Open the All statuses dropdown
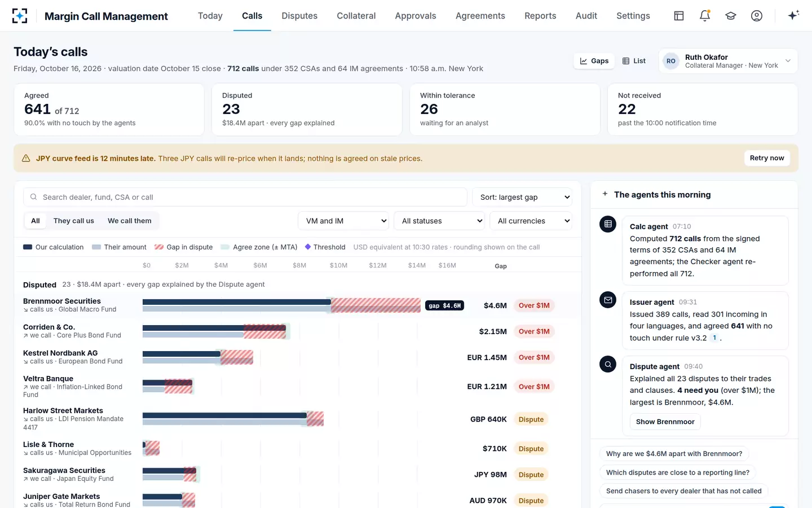The image size is (812, 508). tap(439, 221)
